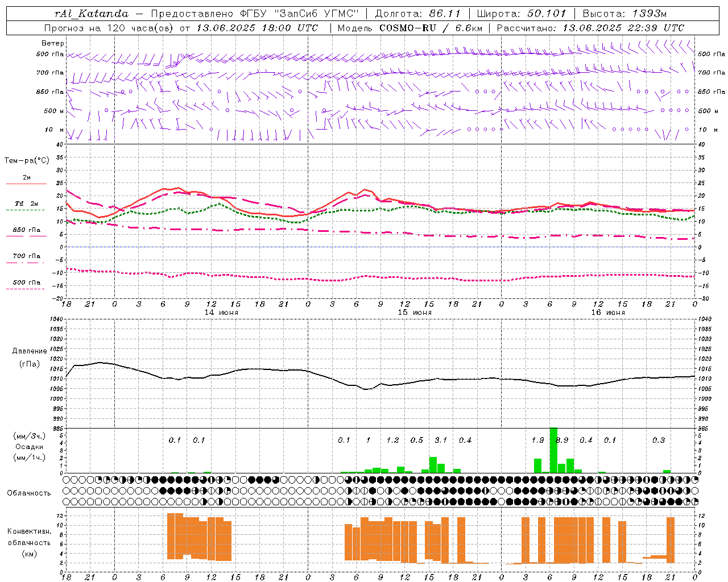
Task: Click the 'ЗапСиб УГМС' provider text
Action: pos(316,14)
